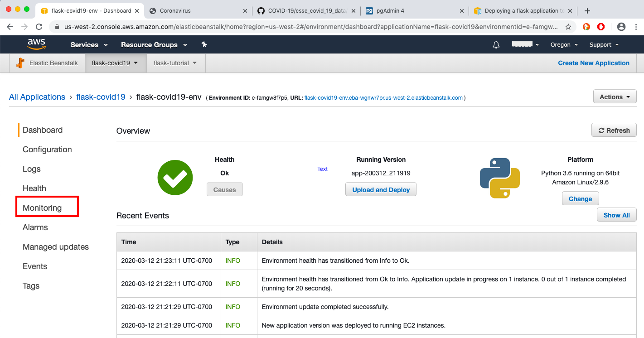Switch to the Coronavirus browser tab
This screenshot has height=338, width=644.
(197, 11)
